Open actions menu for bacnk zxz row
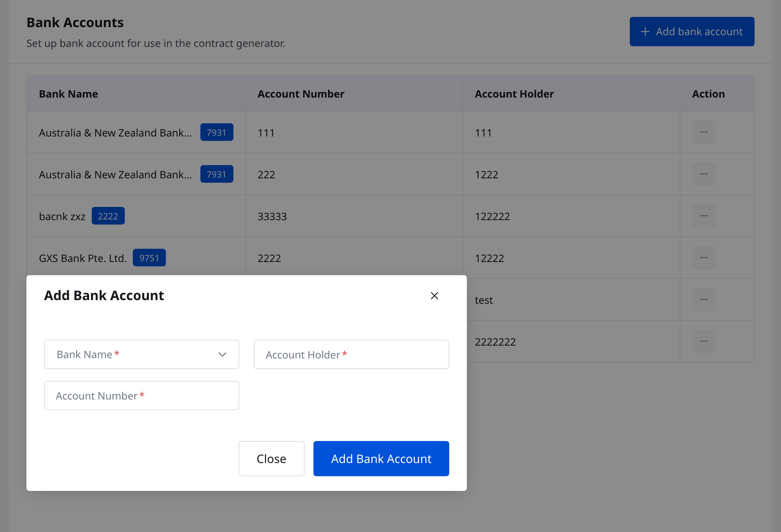The height and width of the screenshot is (532, 781). (x=704, y=216)
